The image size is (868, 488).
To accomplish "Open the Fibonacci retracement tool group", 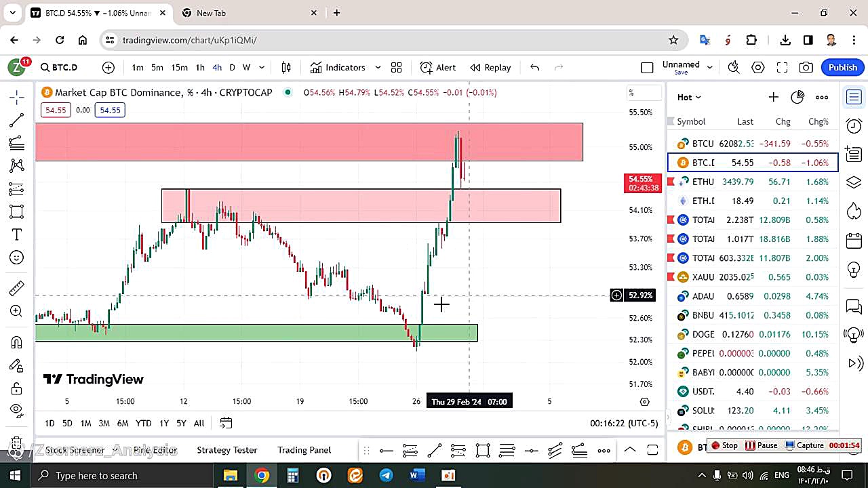I will (x=17, y=143).
